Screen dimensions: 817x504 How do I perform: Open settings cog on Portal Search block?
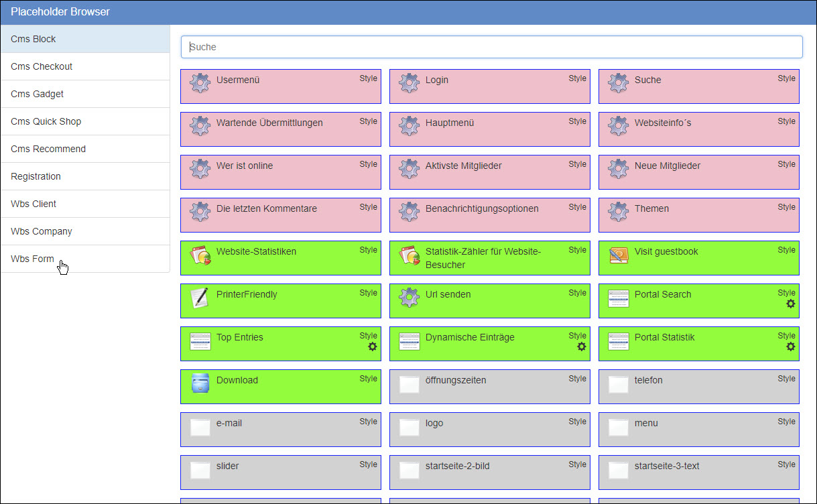click(x=791, y=304)
